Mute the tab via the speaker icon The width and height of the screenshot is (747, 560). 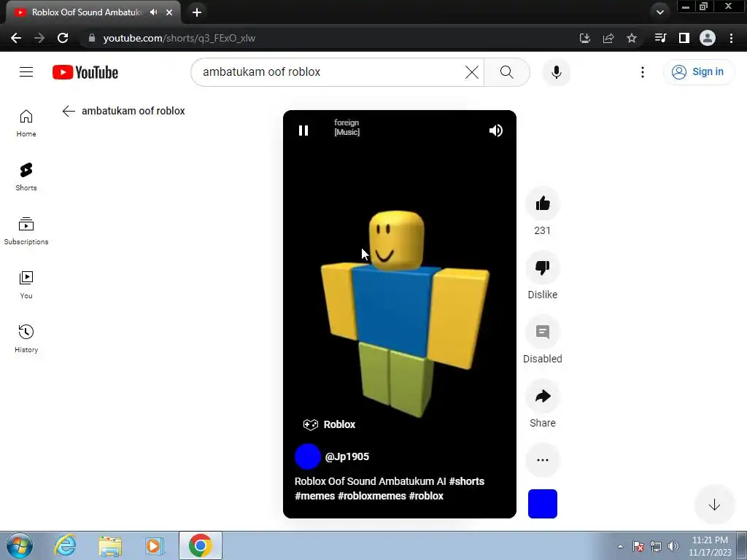click(x=153, y=12)
